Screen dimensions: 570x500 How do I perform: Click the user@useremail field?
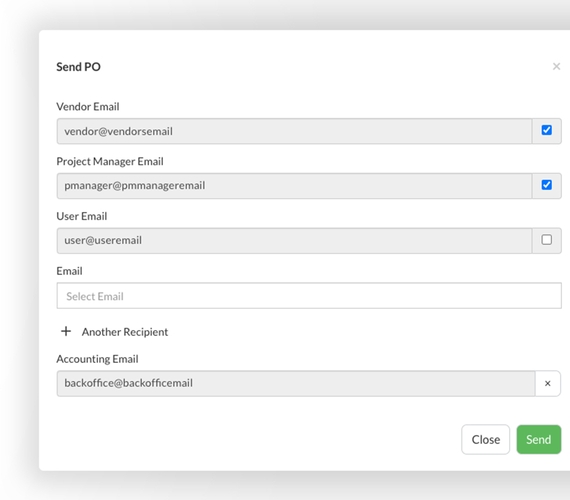tap(294, 240)
